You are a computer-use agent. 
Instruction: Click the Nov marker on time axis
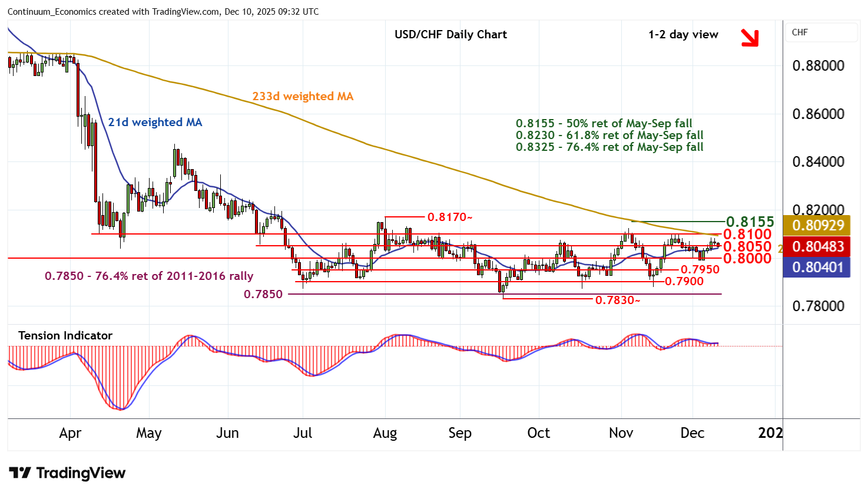(621, 433)
